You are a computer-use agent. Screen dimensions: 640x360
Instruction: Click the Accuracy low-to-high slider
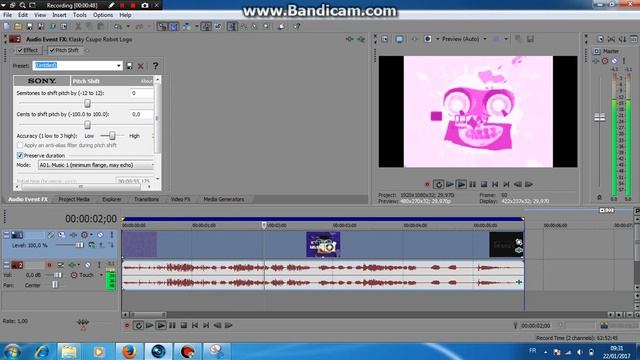click(x=111, y=136)
